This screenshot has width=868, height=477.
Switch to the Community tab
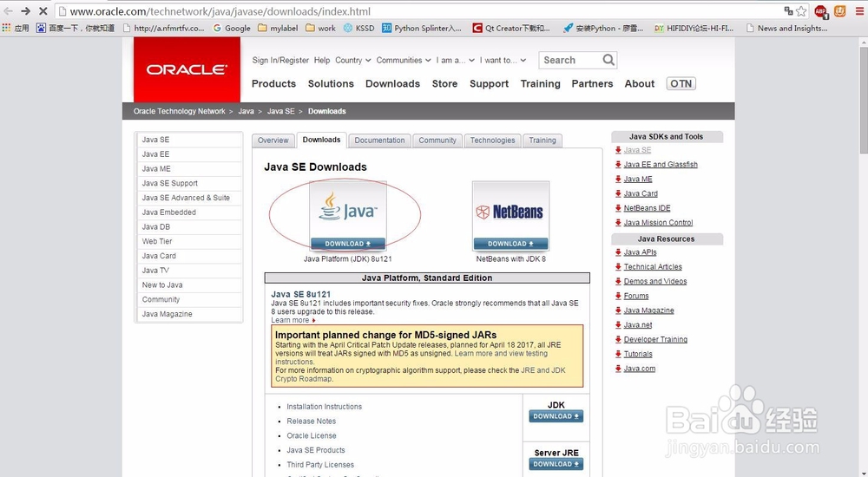click(x=437, y=140)
